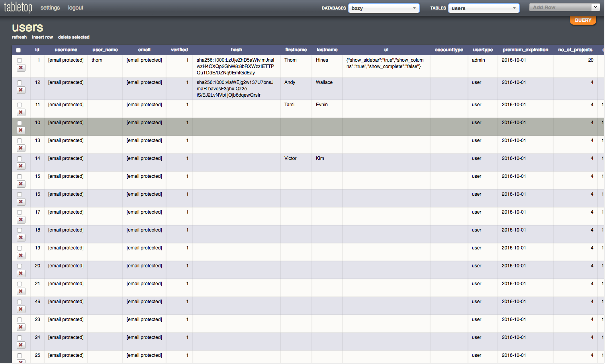The image size is (605, 364).
Task: Open the DATABASES dropdown showing bzzy
Action: coord(383,8)
